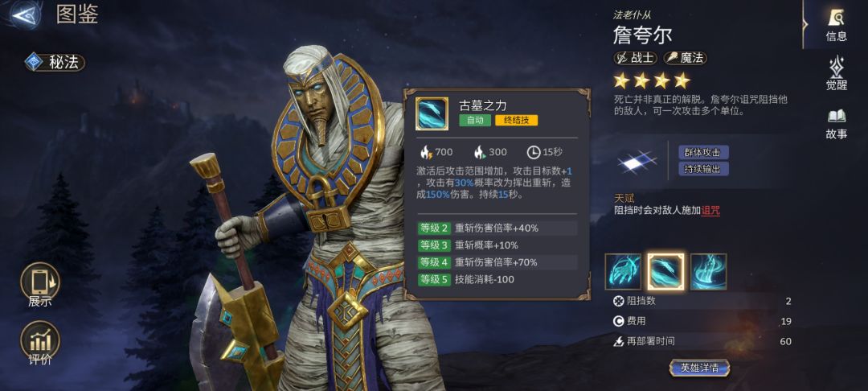The height and width of the screenshot is (391, 868).
Task: Tap the four-star rarity rating
Action: [652, 81]
